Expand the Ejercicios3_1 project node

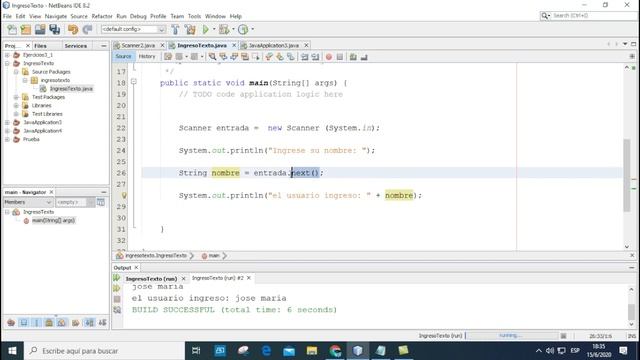click(x=7, y=55)
